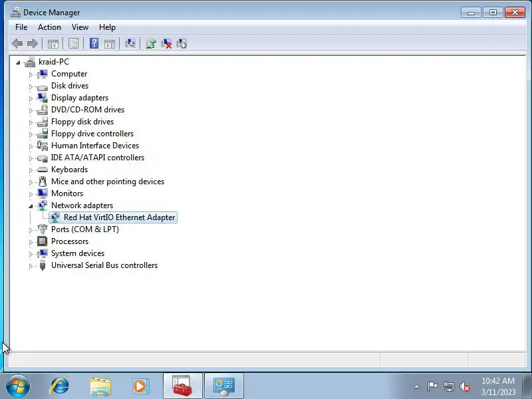Show hidden tray icons arrow

[416, 386]
